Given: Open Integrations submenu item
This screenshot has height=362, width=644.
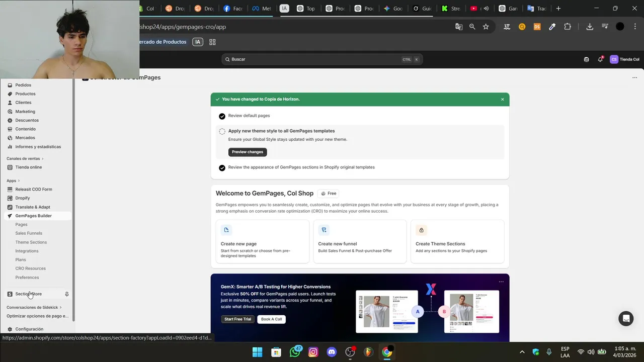Looking at the screenshot, I should [27, 251].
